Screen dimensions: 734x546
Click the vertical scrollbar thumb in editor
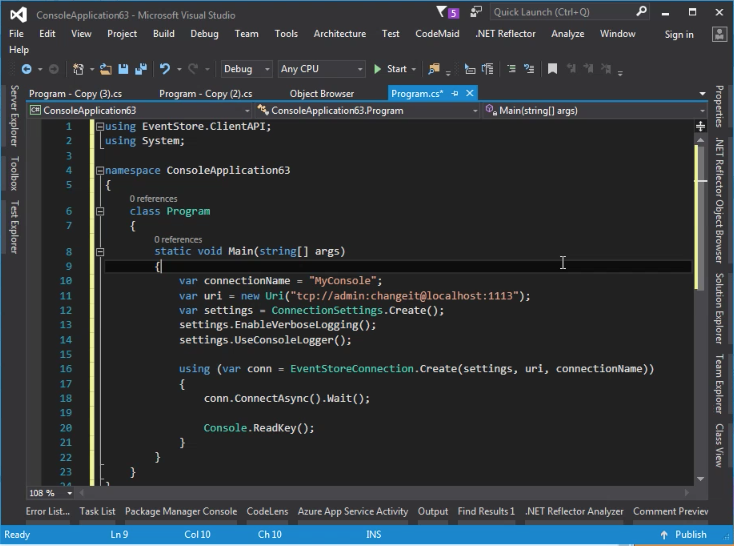tap(700, 217)
